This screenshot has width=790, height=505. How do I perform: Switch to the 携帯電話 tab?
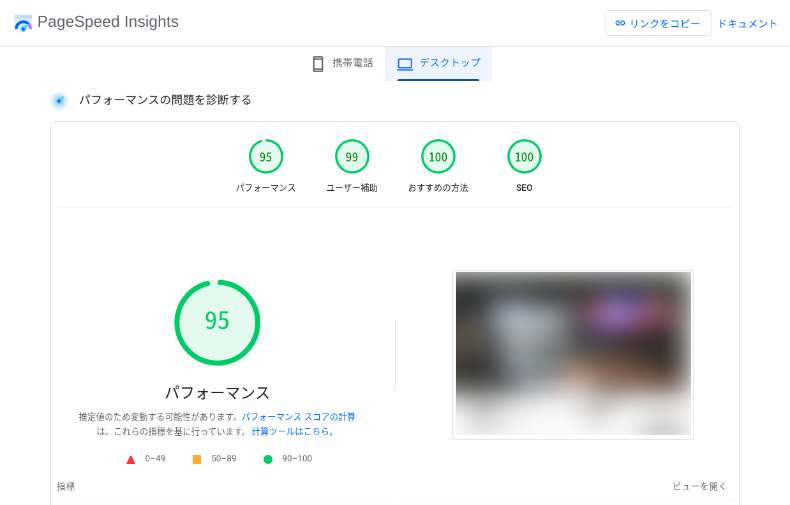(343, 64)
